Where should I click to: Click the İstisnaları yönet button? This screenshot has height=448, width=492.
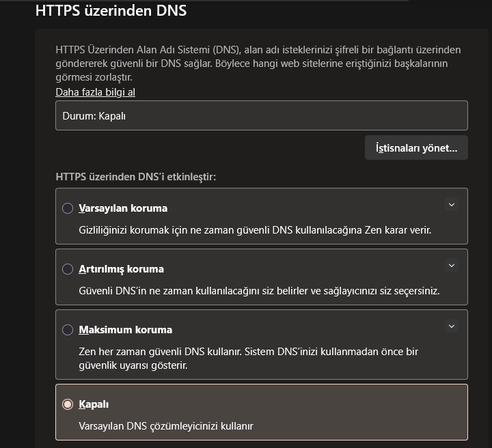416,148
